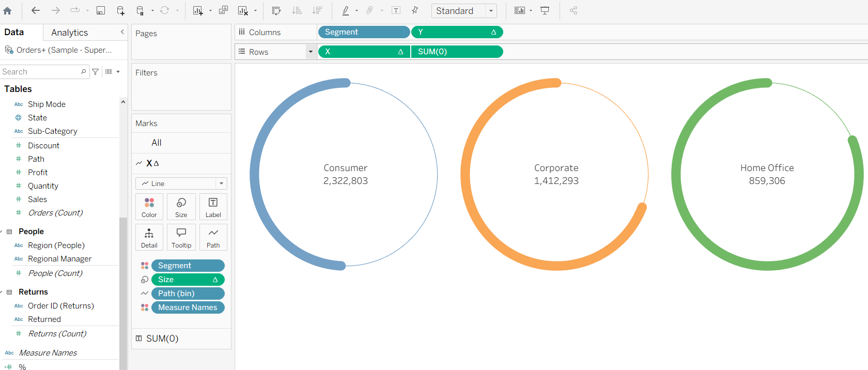Share the workbook with others
This screenshot has width=868, height=370.
tap(574, 10)
